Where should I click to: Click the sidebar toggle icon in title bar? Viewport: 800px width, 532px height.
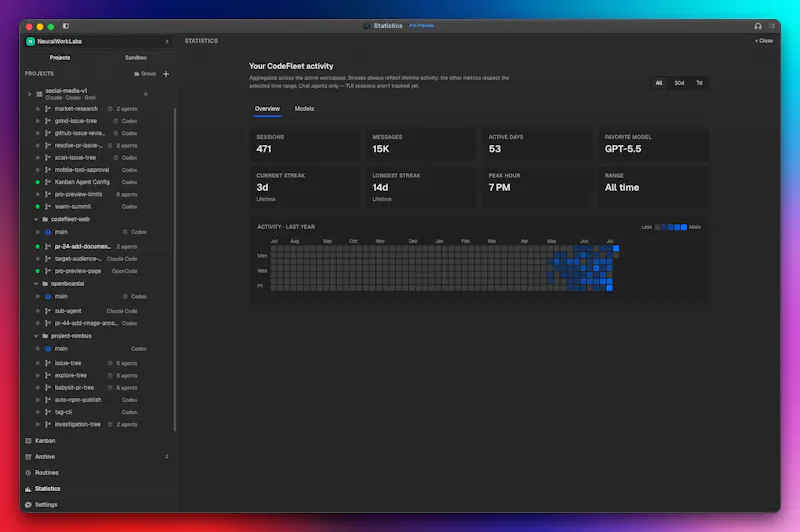coord(66,26)
